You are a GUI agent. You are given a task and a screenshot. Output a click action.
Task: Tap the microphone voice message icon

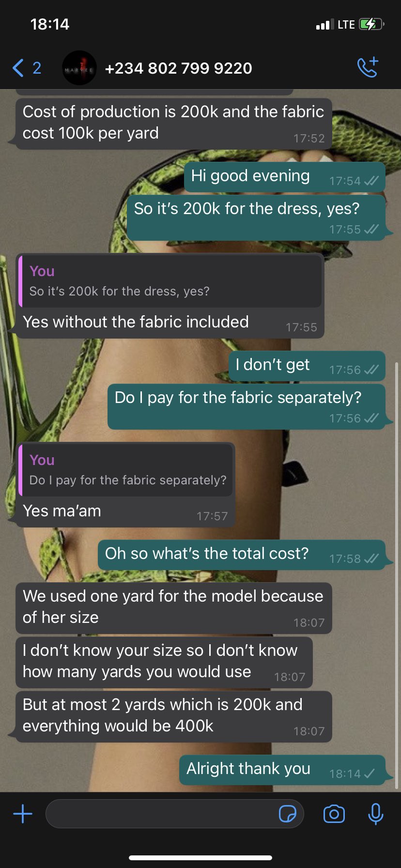(x=375, y=814)
